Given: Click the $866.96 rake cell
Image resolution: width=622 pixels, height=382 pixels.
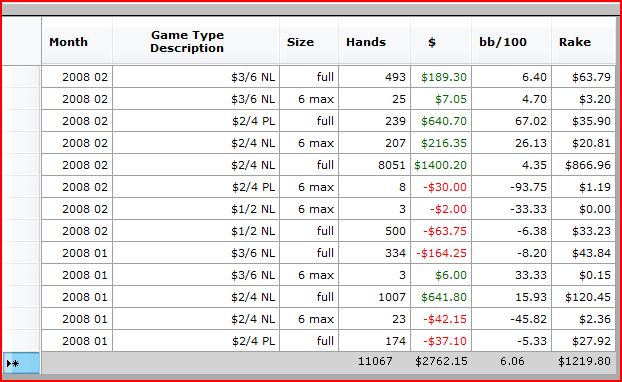Looking at the screenshot, I should pyautogui.click(x=584, y=165).
